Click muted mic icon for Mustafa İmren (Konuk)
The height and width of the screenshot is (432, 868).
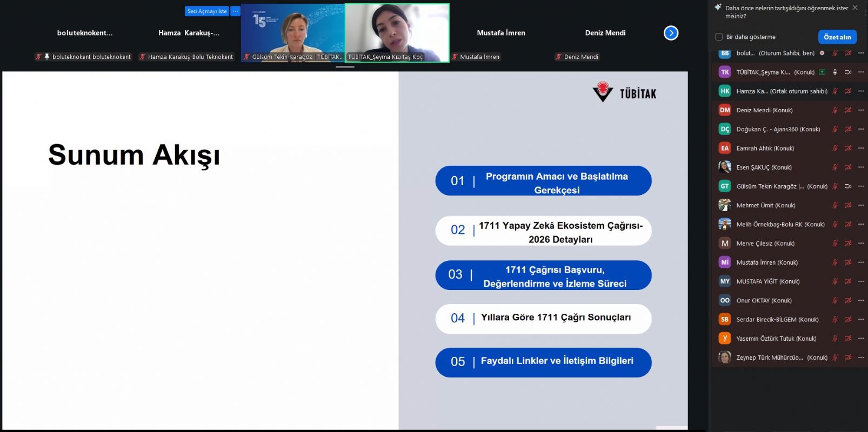pyautogui.click(x=835, y=262)
